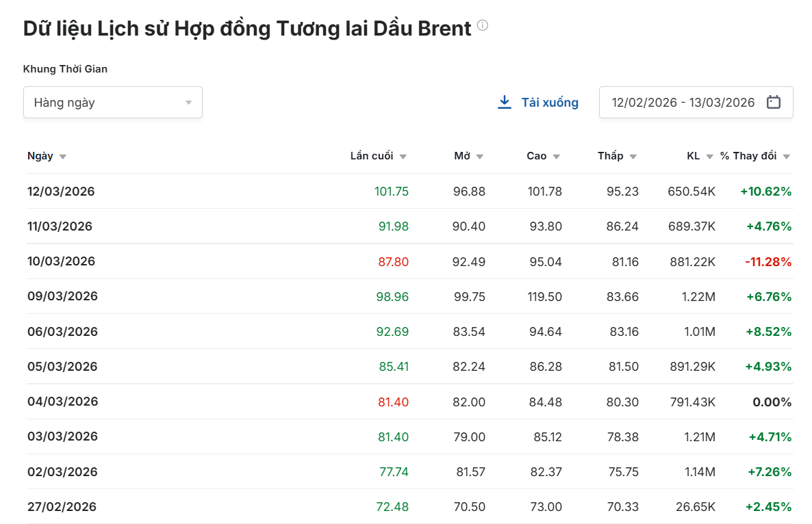This screenshot has width=812, height=524.
Task: Open the date range picker 12/02/2026 - 13/03/2026
Action: (683, 103)
